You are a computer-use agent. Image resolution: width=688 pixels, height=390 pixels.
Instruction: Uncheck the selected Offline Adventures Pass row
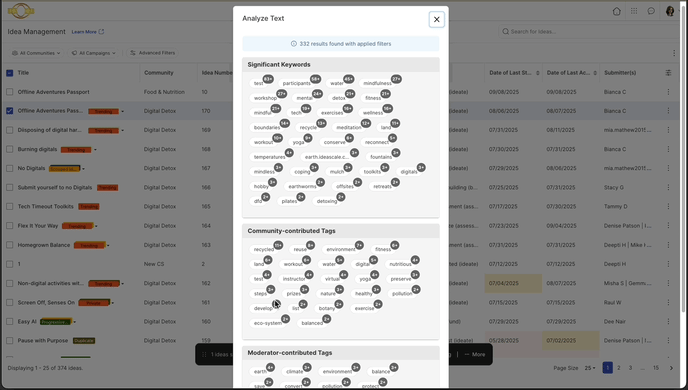click(x=10, y=111)
